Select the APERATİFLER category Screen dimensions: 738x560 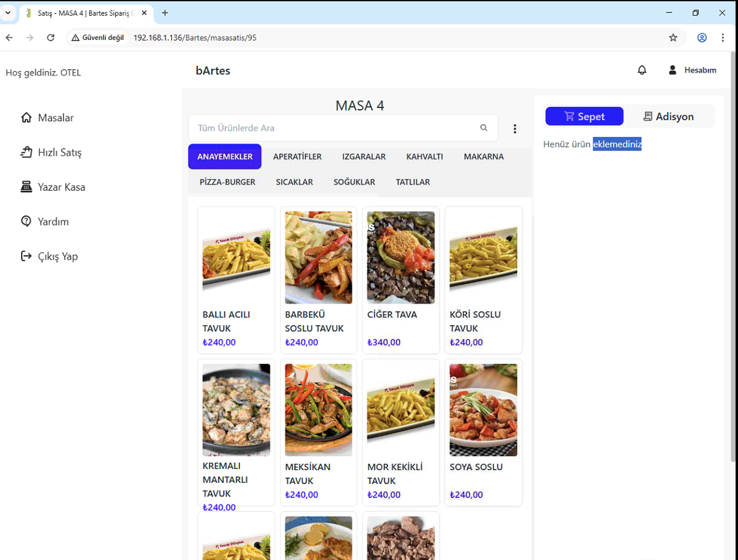297,157
